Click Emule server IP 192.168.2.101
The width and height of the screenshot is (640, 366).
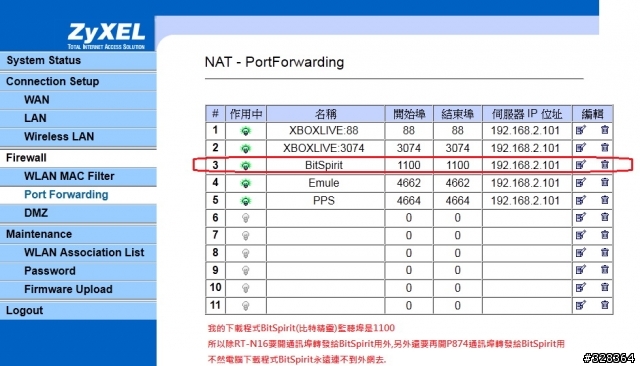click(x=527, y=183)
